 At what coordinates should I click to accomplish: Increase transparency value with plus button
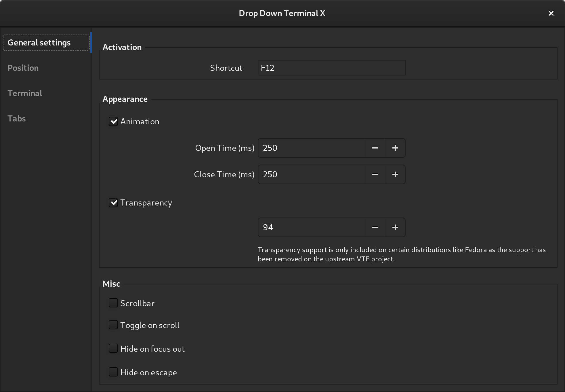(x=395, y=227)
